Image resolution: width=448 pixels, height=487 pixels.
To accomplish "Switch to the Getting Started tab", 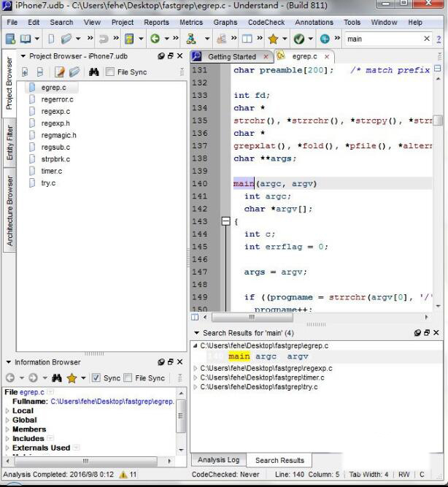I will (x=231, y=56).
